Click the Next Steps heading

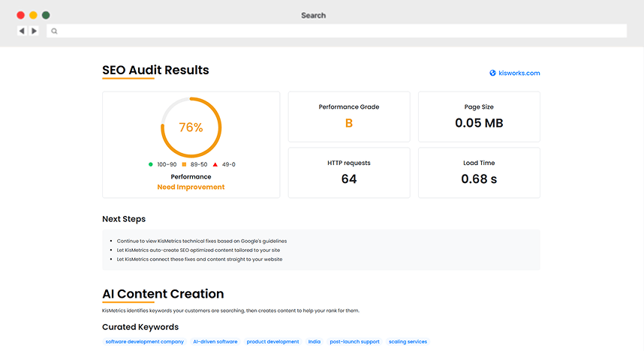click(x=124, y=219)
